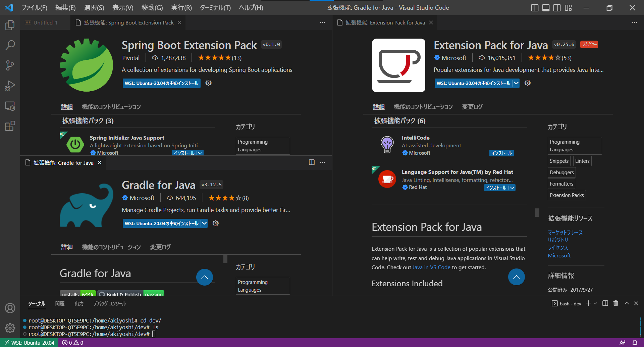Image resolution: width=644 pixels, height=347 pixels.
Task: Open more actions for Gradle editor group
Action: [322, 162]
